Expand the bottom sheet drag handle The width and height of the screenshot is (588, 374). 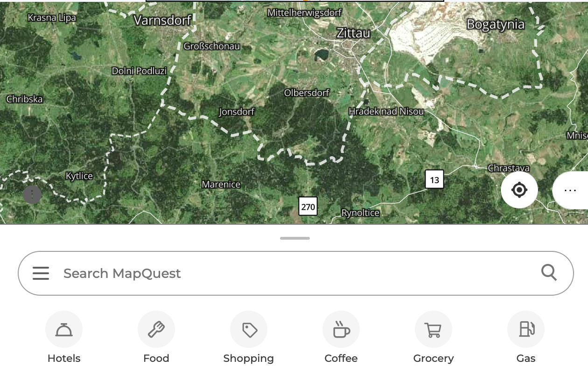295,238
